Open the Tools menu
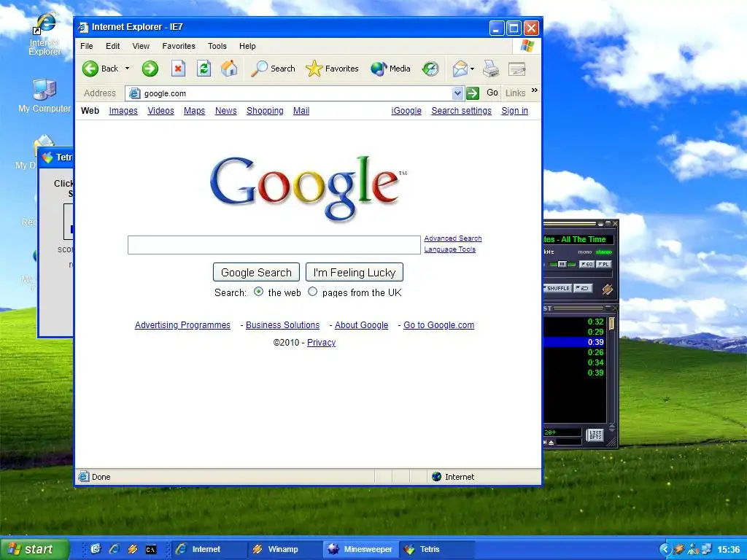This screenshot has height=560, width=747. [x=217, y=46]
